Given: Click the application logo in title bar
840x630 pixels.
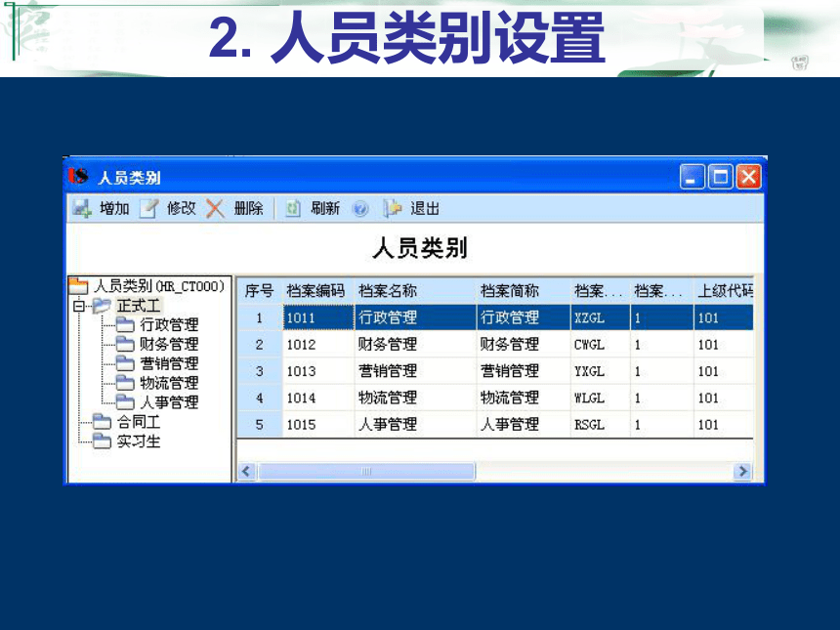Looking at the screenshot, I should (x=78, y=176).
